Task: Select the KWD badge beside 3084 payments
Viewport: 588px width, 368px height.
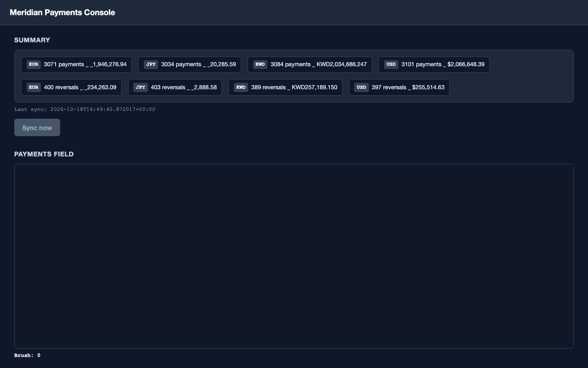Action: click(x=260, y=64)
